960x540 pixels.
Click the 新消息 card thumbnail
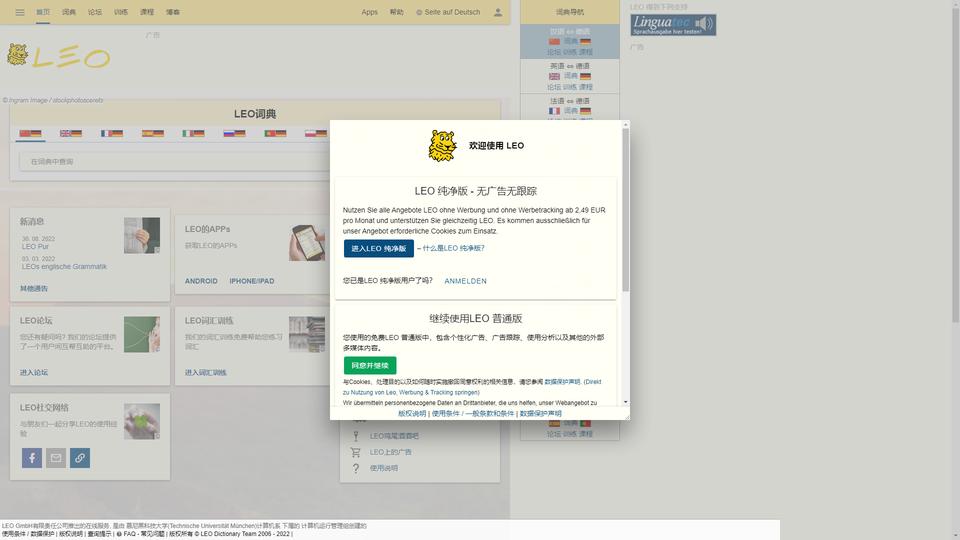pyautogui.click(x=142, y=235)
